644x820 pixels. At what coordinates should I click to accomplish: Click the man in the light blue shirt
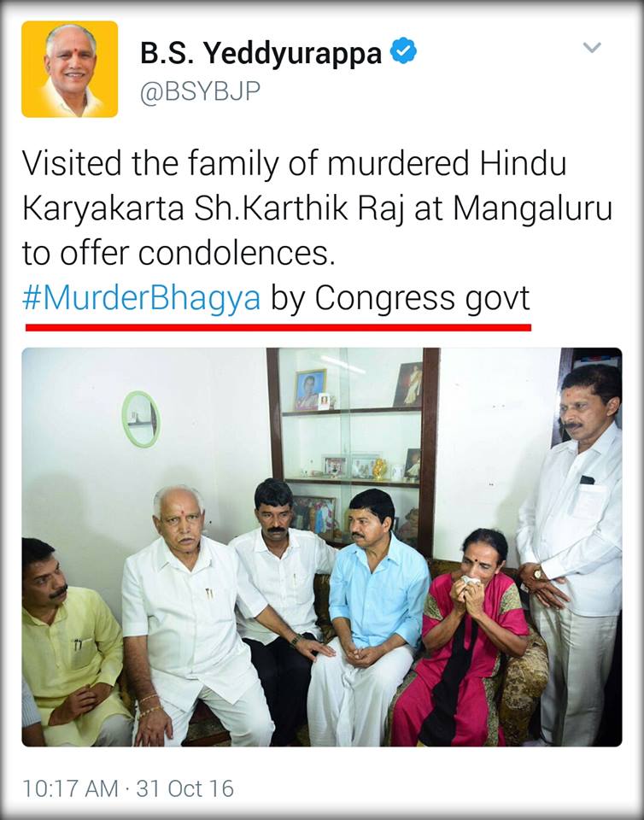coord(370,617)
